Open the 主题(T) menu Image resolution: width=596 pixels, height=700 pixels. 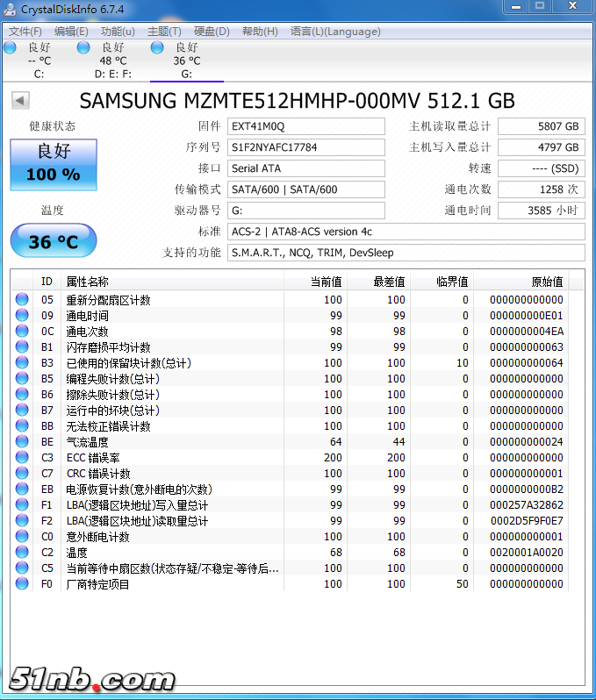(x=164, y=32)
